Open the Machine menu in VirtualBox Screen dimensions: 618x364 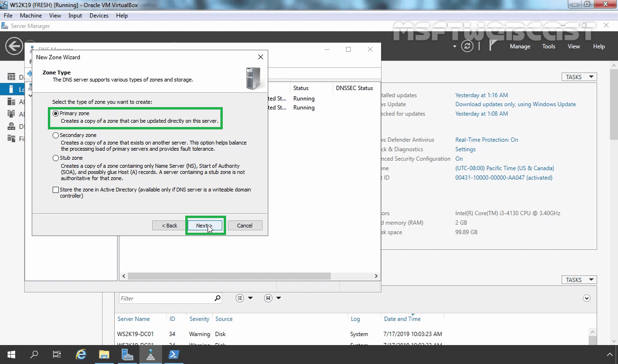31,16
